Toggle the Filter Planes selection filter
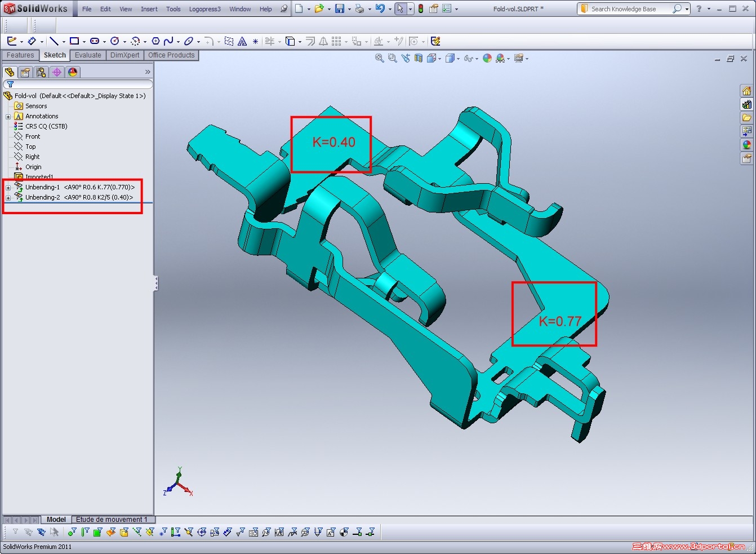Viewport: 756px width, 554px height. (x=150, y=532)
